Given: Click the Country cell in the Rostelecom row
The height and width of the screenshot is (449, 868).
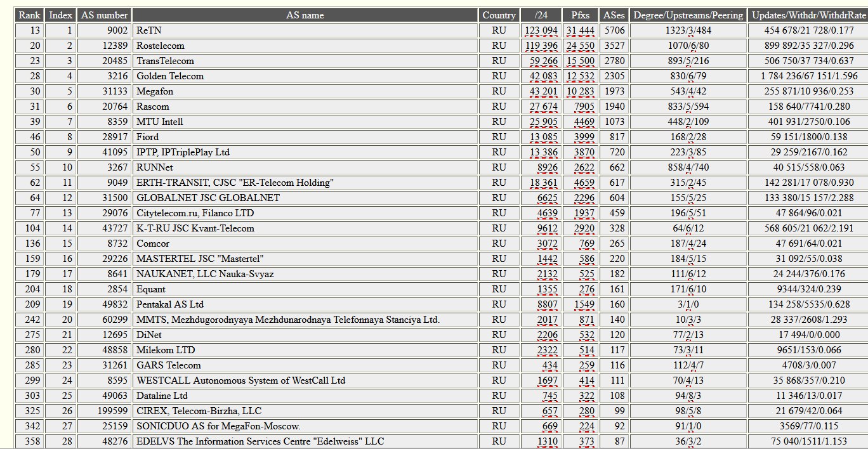Looking at the screenshot, I should click(499, 46).
